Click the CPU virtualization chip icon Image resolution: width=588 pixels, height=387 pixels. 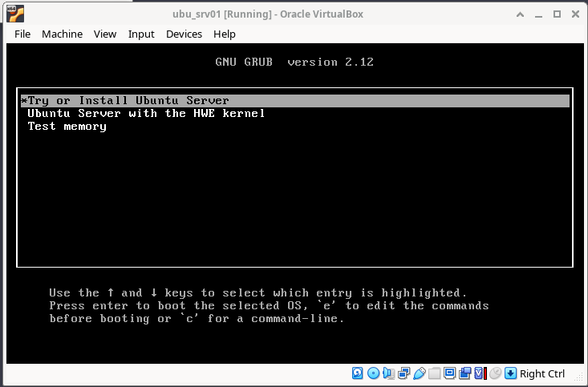tap(480, 373)
